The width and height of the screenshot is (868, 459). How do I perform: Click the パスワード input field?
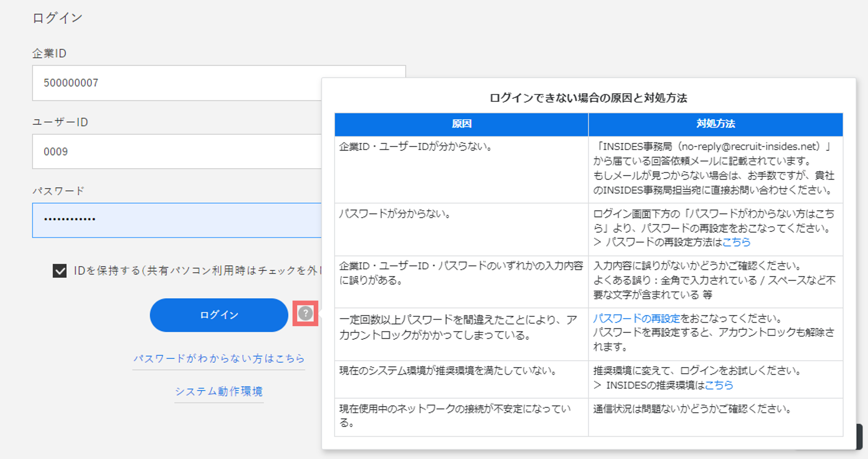click(x=177, y=220)
